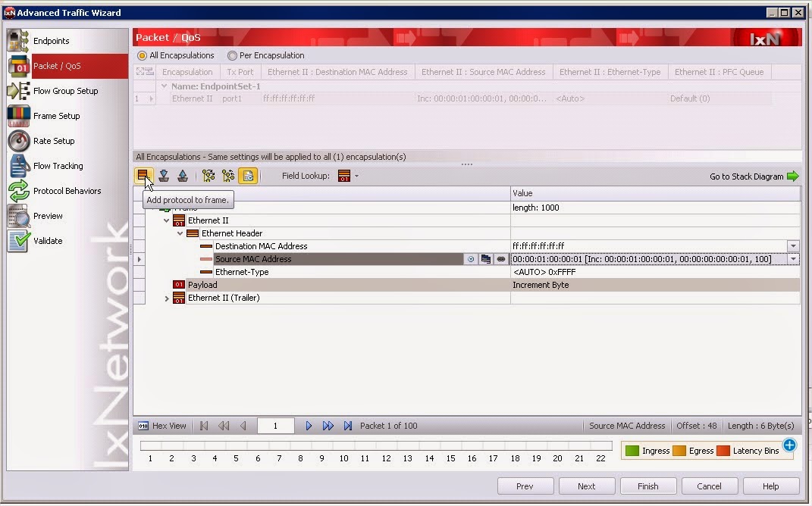Screen dimensions: 812x506
Task: Click the Protocol Behaviors sidebar icon
Action: (19, 191)
